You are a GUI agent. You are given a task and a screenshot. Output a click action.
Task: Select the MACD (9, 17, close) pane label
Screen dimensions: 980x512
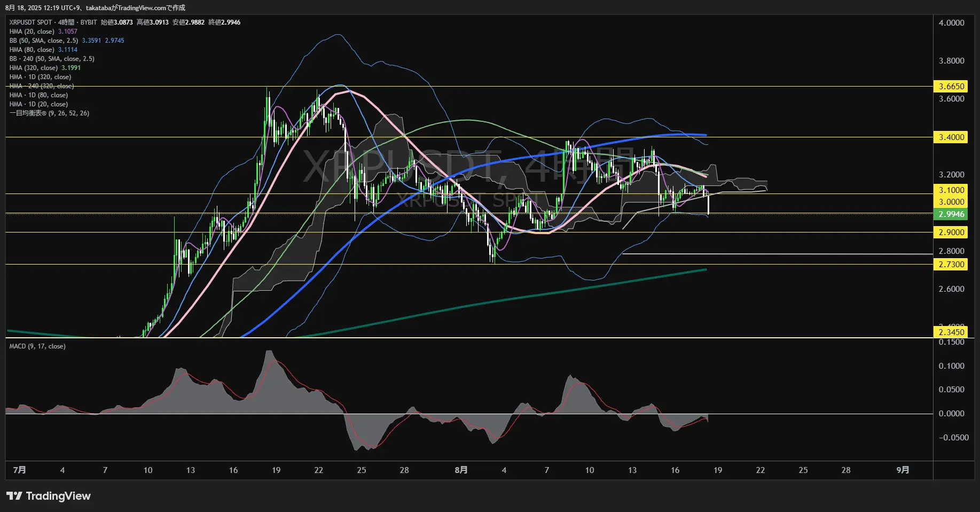point(37,346)
